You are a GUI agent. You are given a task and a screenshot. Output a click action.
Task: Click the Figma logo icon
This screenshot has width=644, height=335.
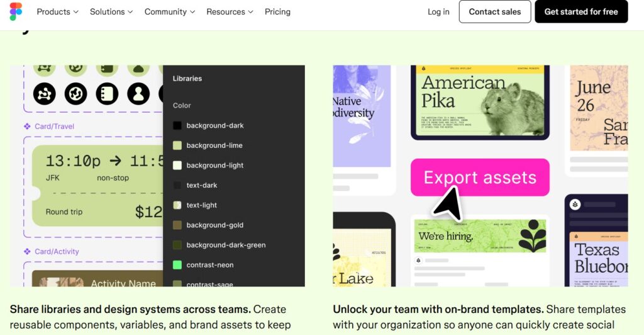click(x=16, y=11)
